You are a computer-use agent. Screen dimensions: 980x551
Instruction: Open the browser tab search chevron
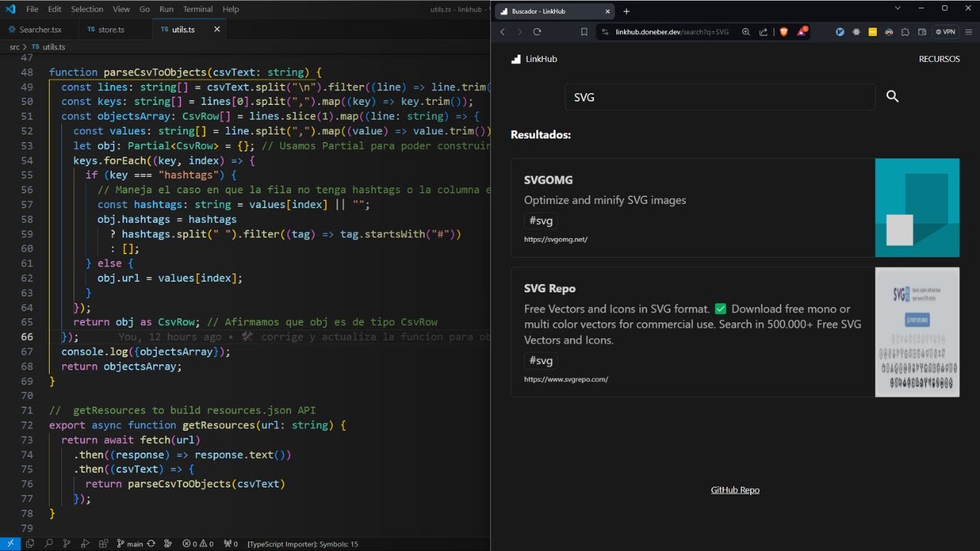[898, 8]
